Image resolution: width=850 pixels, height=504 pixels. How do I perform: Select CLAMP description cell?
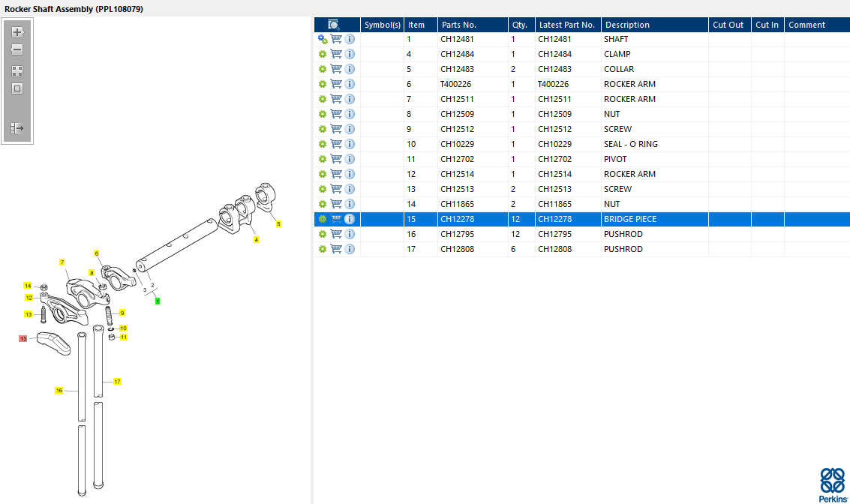click(655, 54)
